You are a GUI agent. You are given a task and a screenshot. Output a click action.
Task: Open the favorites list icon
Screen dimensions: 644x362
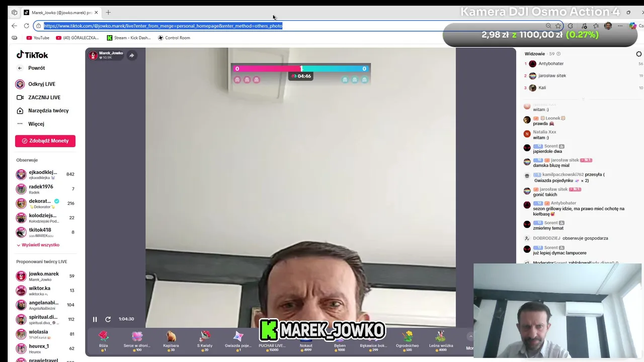[x=596, y=26]
